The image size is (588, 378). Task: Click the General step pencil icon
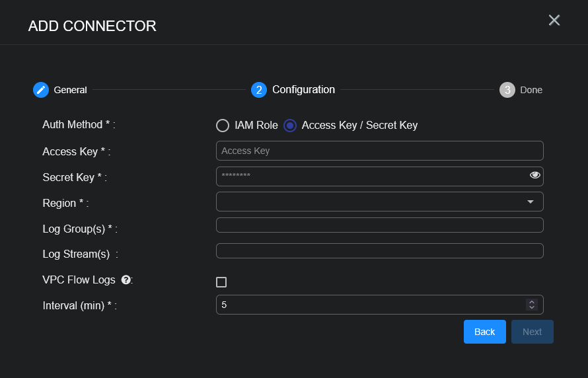coord(41,90)
